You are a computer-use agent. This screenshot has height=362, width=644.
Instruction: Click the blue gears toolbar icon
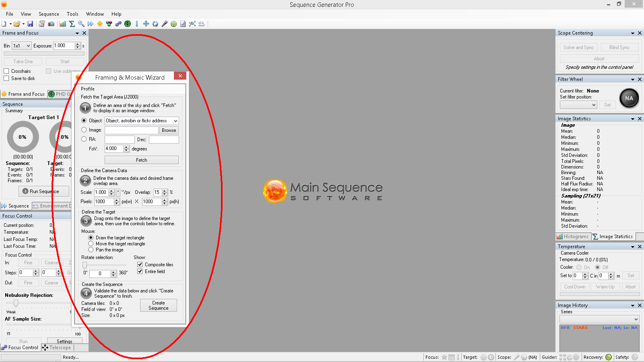pos(118,24)
